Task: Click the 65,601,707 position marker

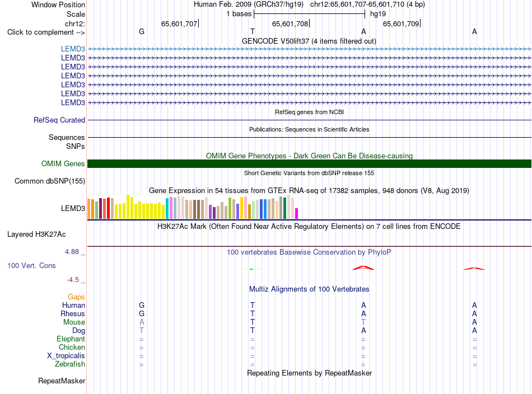Action: click(x=179, y=24)
